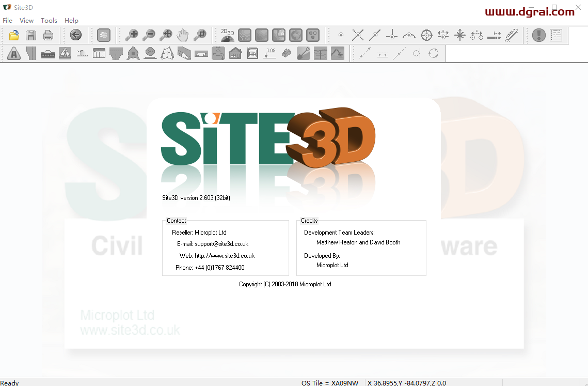Screen dimensions: 588x386
Task: Select the single point snap icon
Action: pos(341,35)
